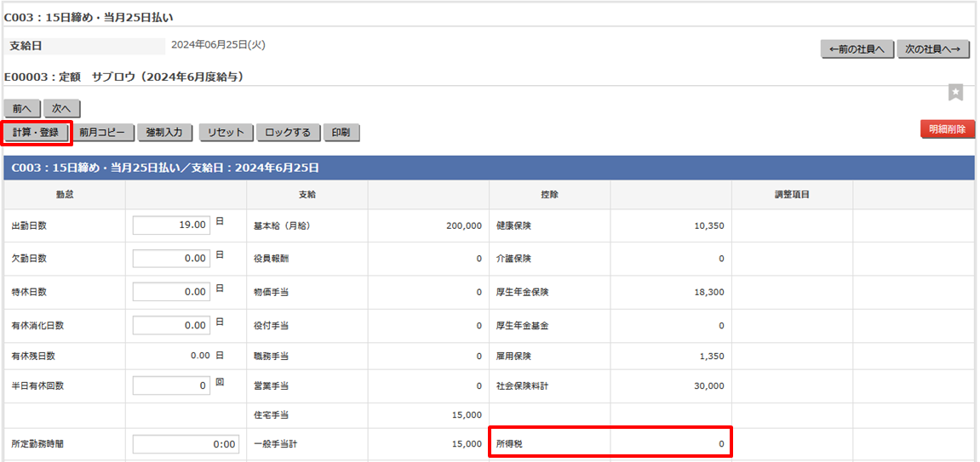Click the 欠勤日数 input box

click(172, 259)
